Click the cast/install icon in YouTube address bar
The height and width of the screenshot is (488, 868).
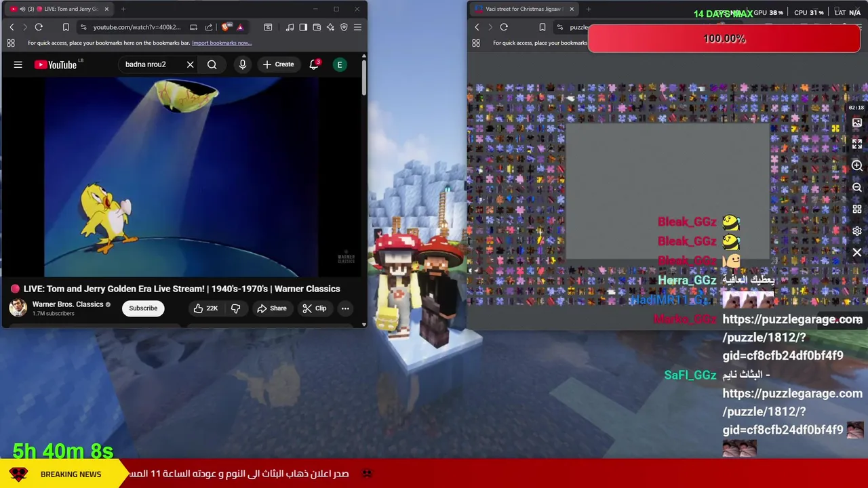193,27
